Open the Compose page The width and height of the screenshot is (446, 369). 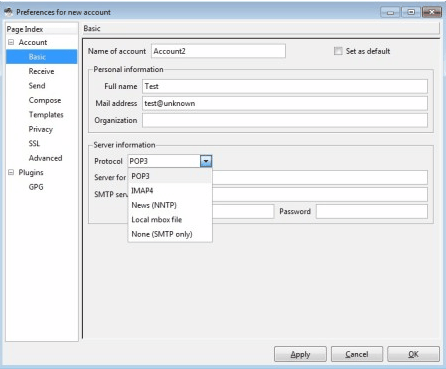point(45,100)
